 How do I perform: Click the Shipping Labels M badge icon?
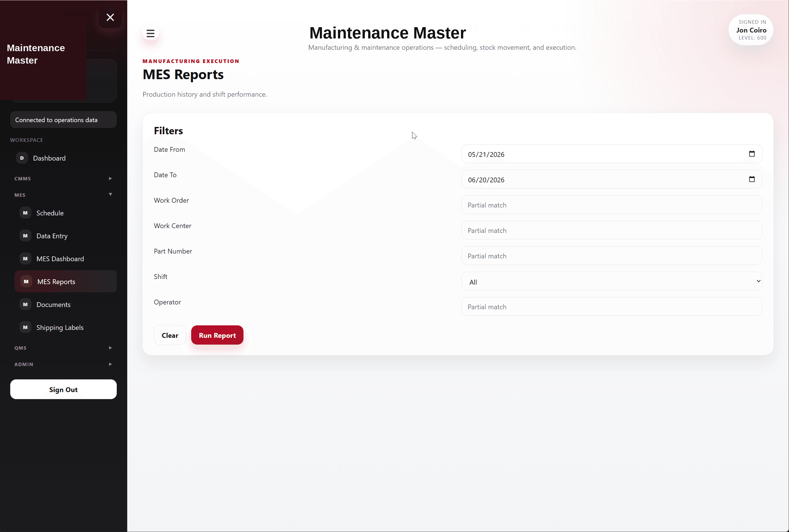[25, 327]
